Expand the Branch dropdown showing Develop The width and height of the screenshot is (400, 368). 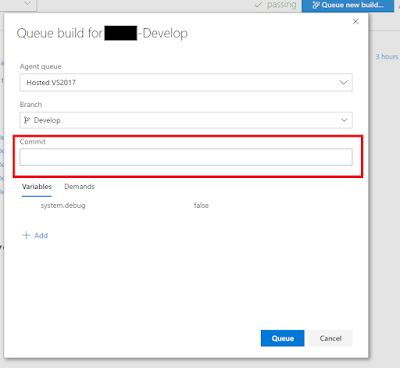point(186,120)
